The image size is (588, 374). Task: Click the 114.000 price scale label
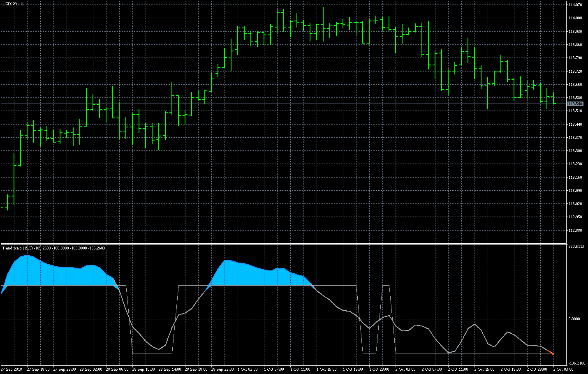pyautogui.click(x=575, y=18)
